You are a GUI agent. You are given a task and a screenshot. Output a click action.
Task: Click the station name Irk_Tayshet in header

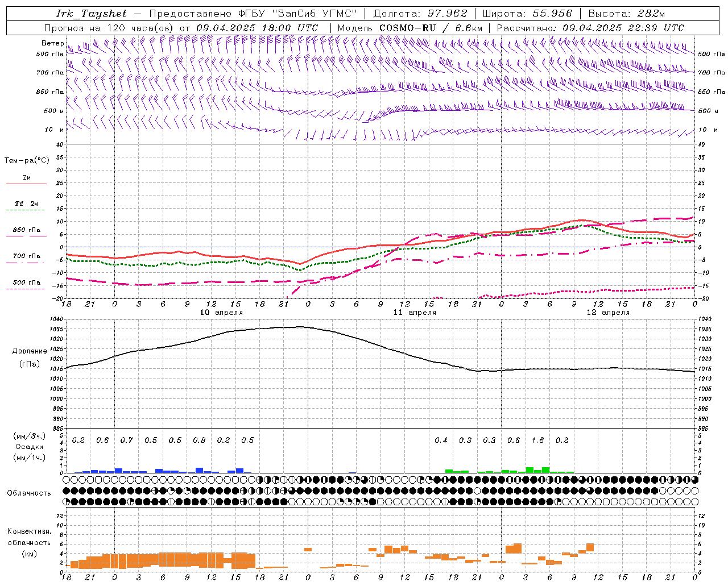92,14
